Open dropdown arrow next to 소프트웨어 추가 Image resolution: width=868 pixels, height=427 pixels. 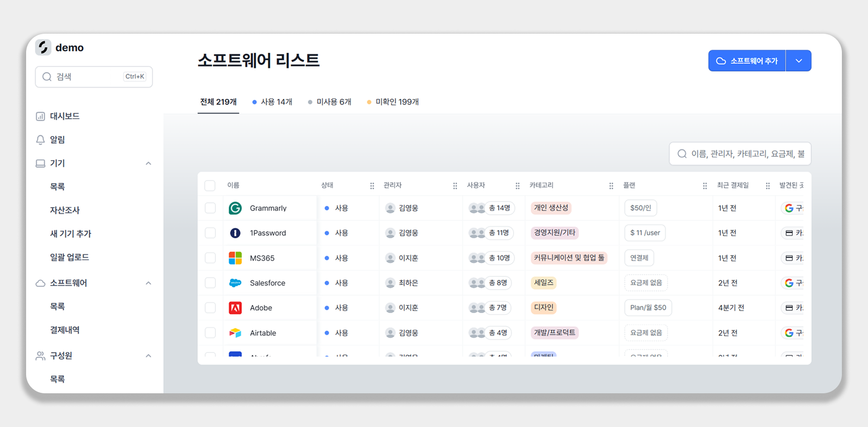[x=799, y=61]
